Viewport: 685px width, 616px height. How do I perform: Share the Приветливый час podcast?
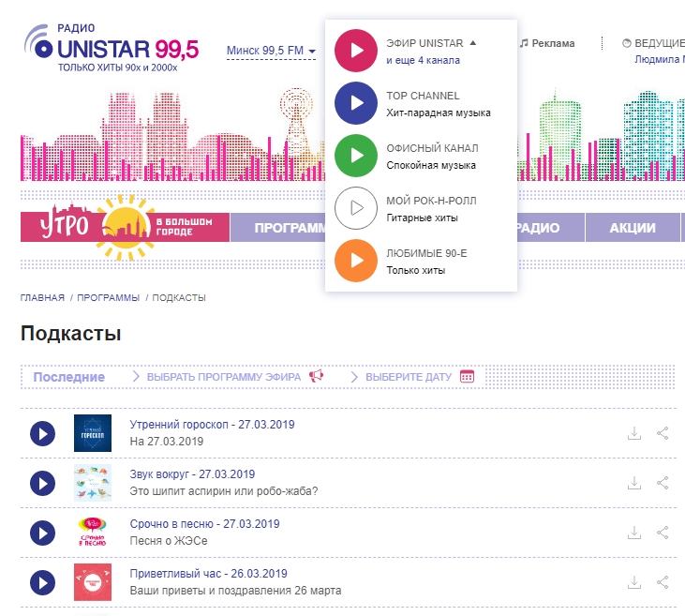[x=663, y=581]
